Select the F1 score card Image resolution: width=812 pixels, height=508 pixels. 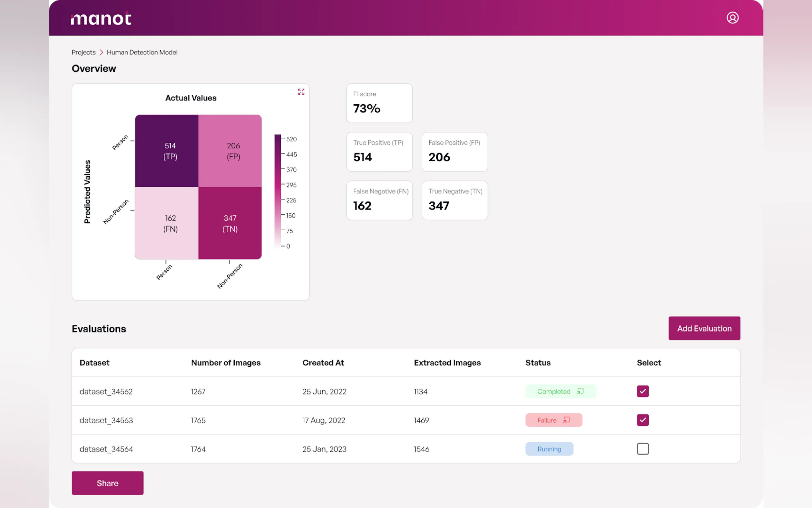[x=379, y=103]
